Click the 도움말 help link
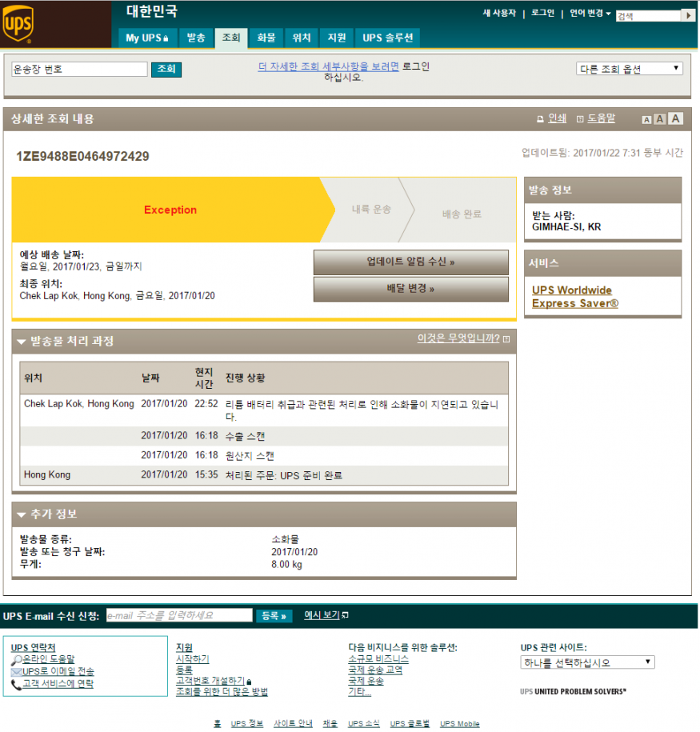 click(601, 118)
